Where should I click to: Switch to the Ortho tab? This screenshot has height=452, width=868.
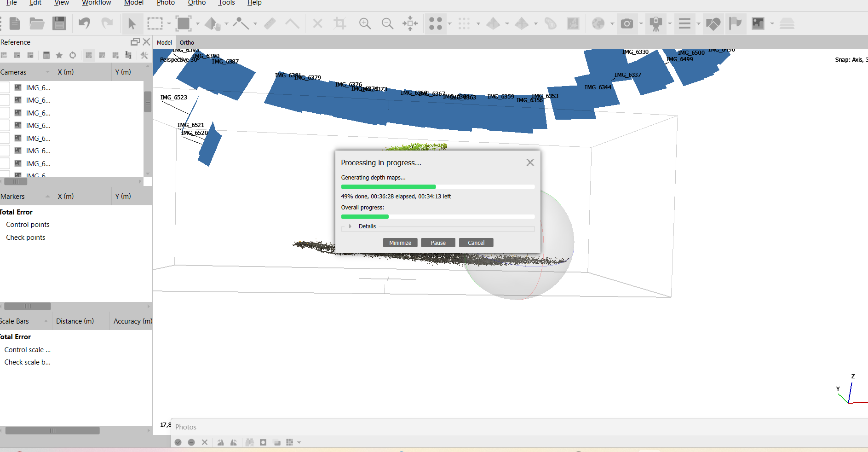pyautogui.click(x=187, y=42)
